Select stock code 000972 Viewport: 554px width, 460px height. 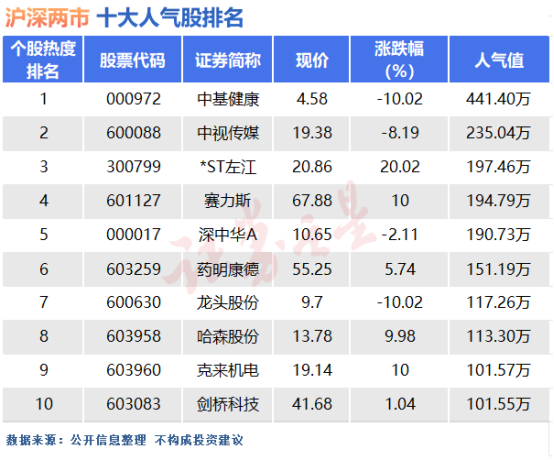click(134, 99)
